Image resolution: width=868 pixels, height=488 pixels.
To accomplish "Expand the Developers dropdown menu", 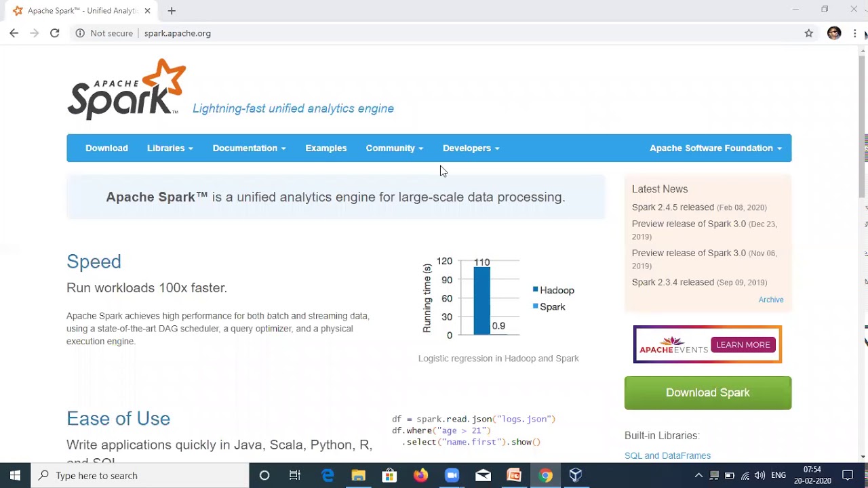I will 471,148.
